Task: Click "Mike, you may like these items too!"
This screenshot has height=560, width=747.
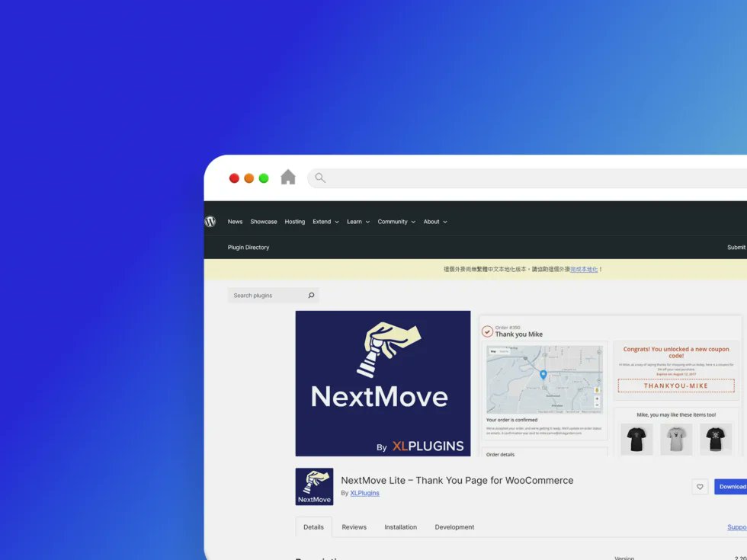Action: [x=676, y=414]
